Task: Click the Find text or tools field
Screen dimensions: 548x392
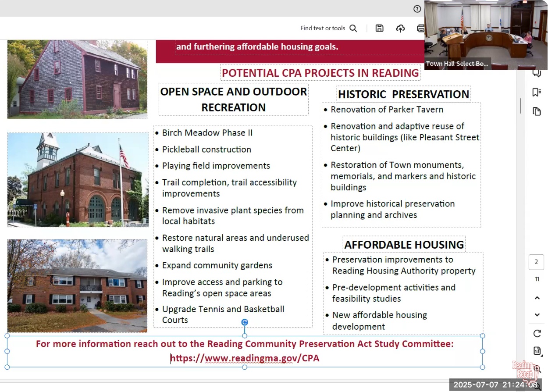Action: point(323,28)
